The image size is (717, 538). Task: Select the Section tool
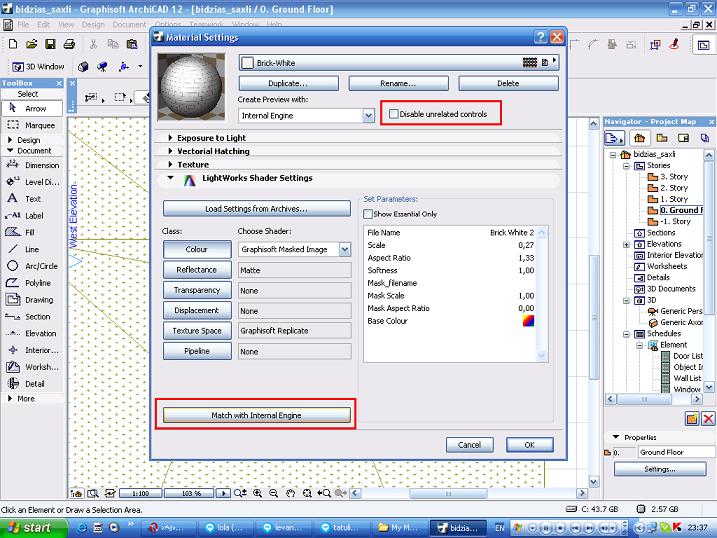(33, 317)
